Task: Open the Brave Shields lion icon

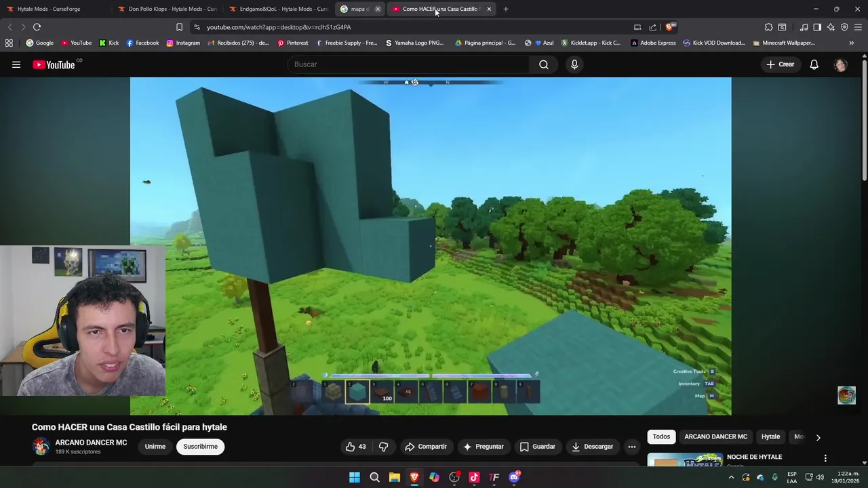Action: (669, 27)
